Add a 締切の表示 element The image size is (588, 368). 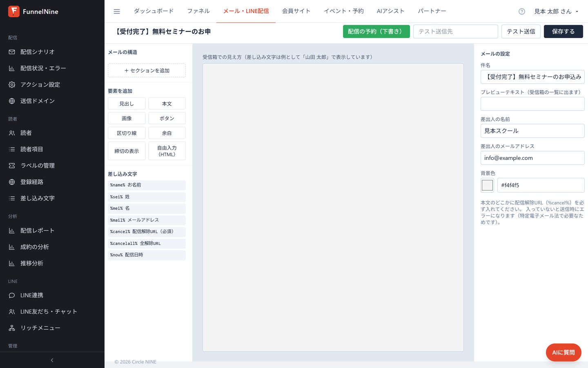click(x=127, y=151)
